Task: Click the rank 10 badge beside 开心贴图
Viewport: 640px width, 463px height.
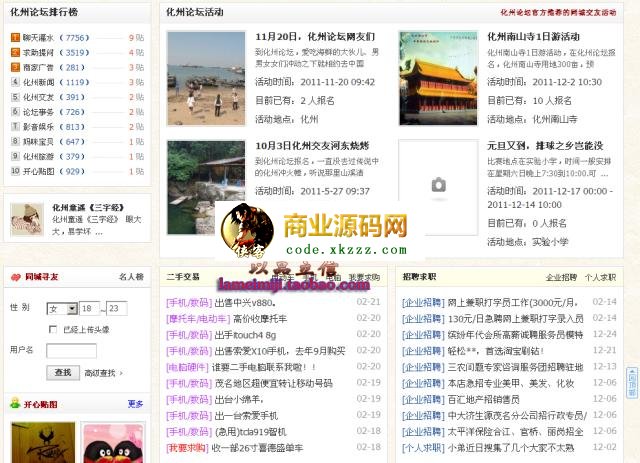Action: [15, 171]
